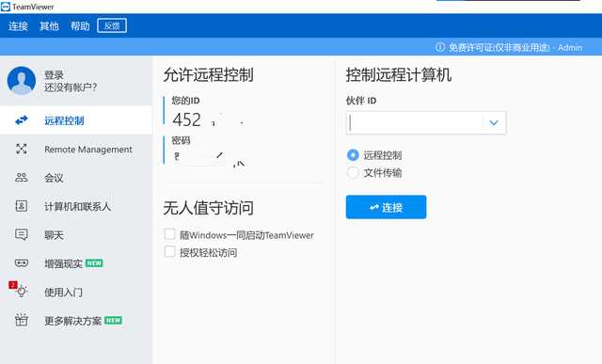Click the Remote Management expand icon
The width and height of the screenshot is (602, 364).
(22, 149)
